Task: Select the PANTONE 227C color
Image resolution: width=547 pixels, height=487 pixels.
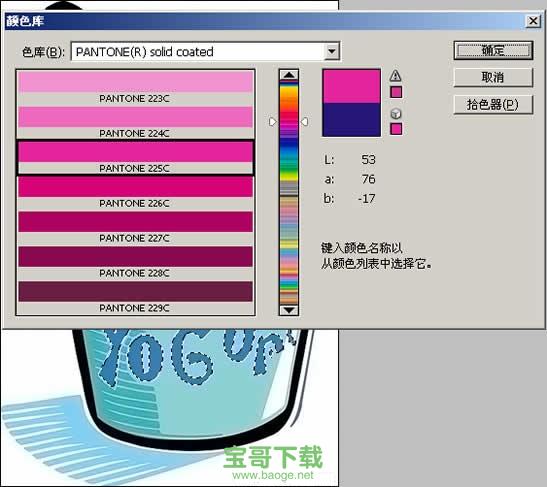Action: (x=135, y=227)
